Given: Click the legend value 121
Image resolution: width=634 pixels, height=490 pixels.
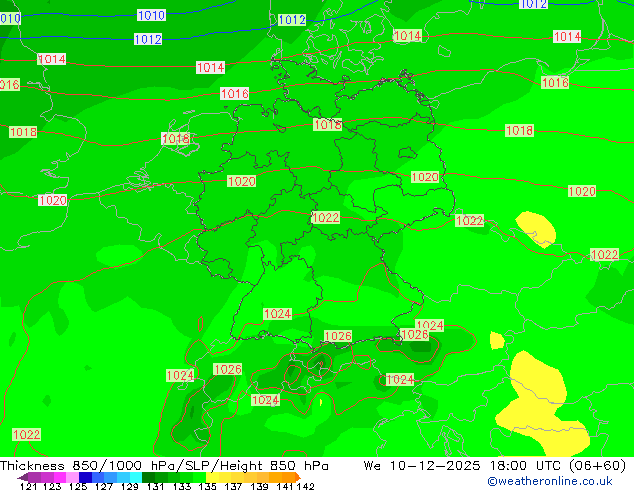Looking at the screenshot, I should click(28, 486).
